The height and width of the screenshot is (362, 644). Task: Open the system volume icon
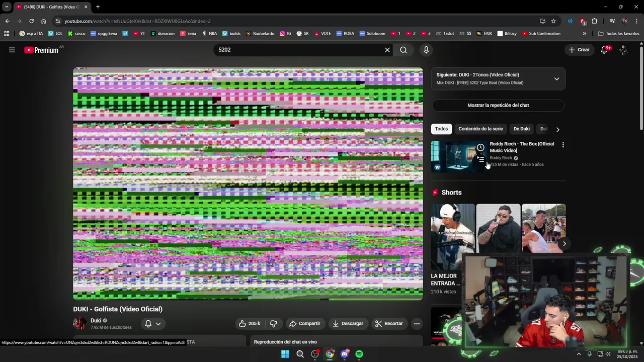point(608,354)
